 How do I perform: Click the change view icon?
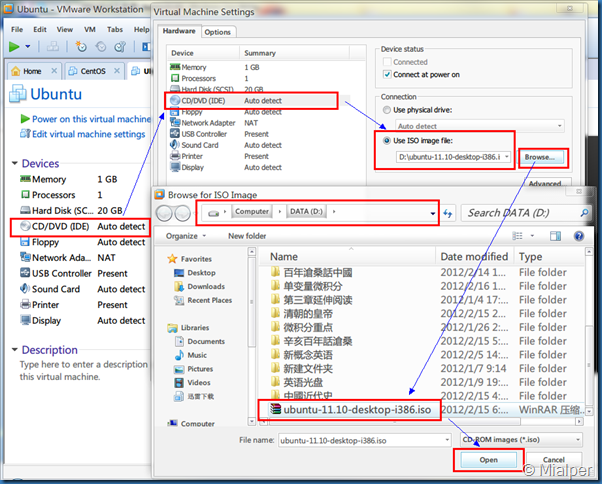518,236
